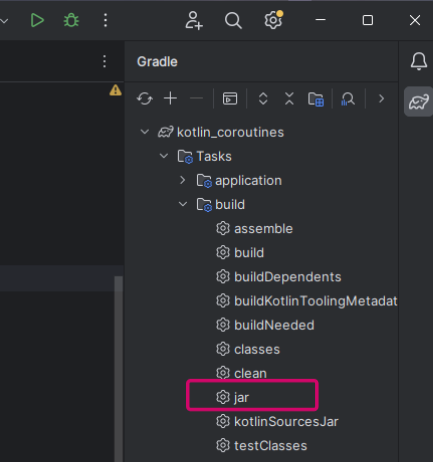Open Analyze Dependencies icon
The height and width of the screenshot is (462, 433).
(348, 99)
